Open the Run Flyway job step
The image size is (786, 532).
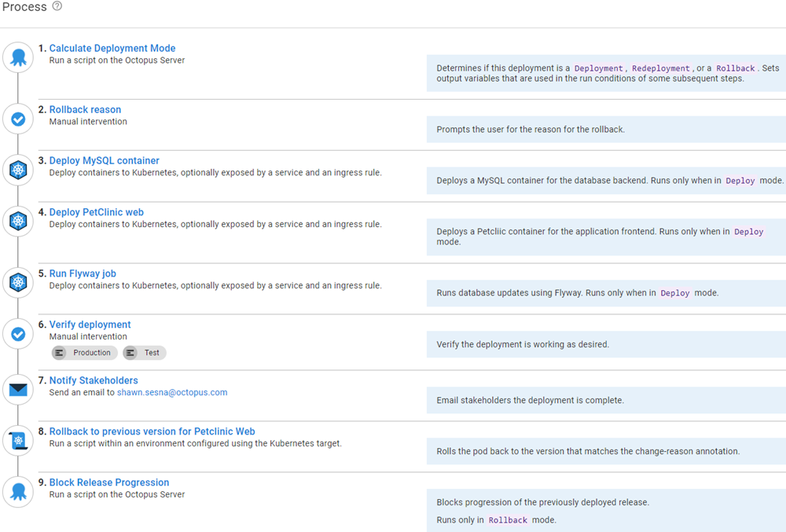[83, 273]
